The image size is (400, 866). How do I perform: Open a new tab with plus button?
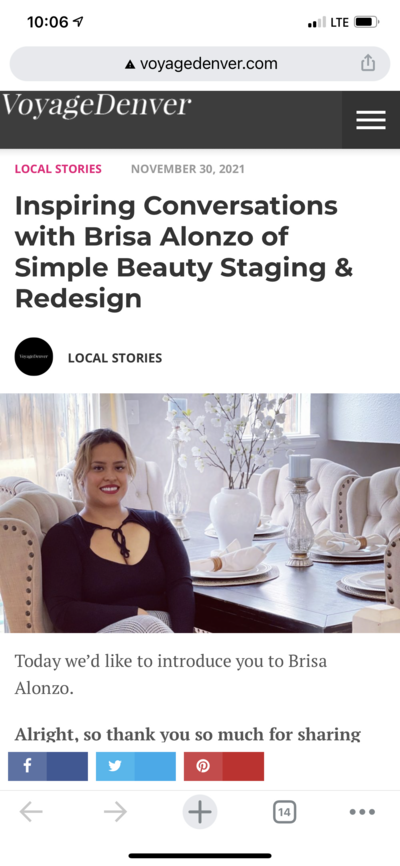pos(200,812)
